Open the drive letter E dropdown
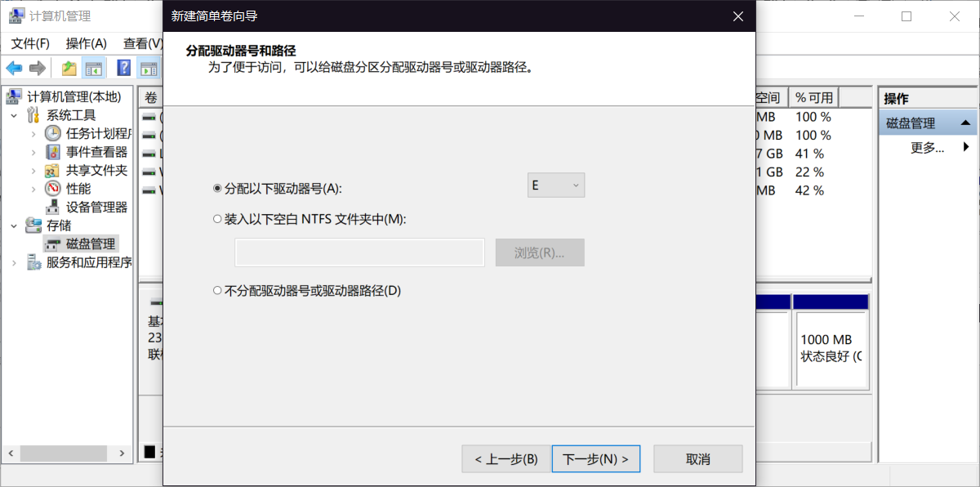The image size is (980, 487). [x=556, y=185]
